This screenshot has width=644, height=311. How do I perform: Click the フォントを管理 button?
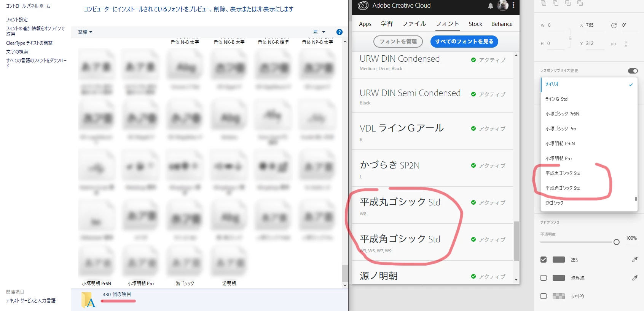coord(398,41)
